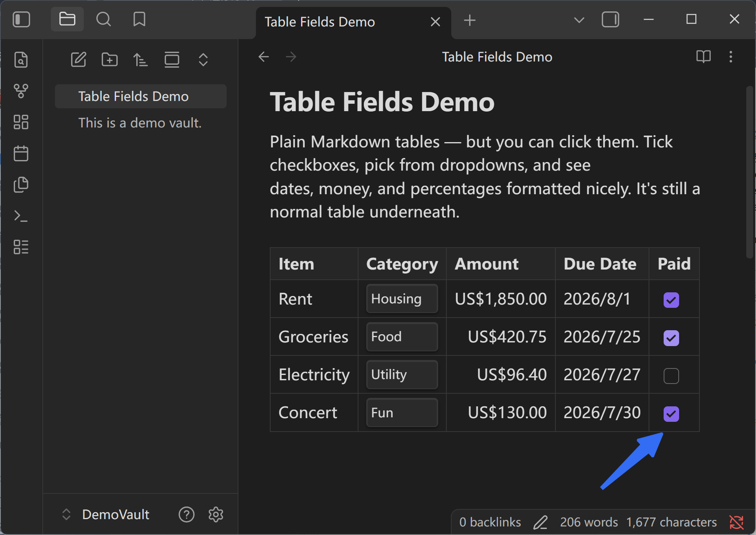Open command palette icon

[21, 216]
